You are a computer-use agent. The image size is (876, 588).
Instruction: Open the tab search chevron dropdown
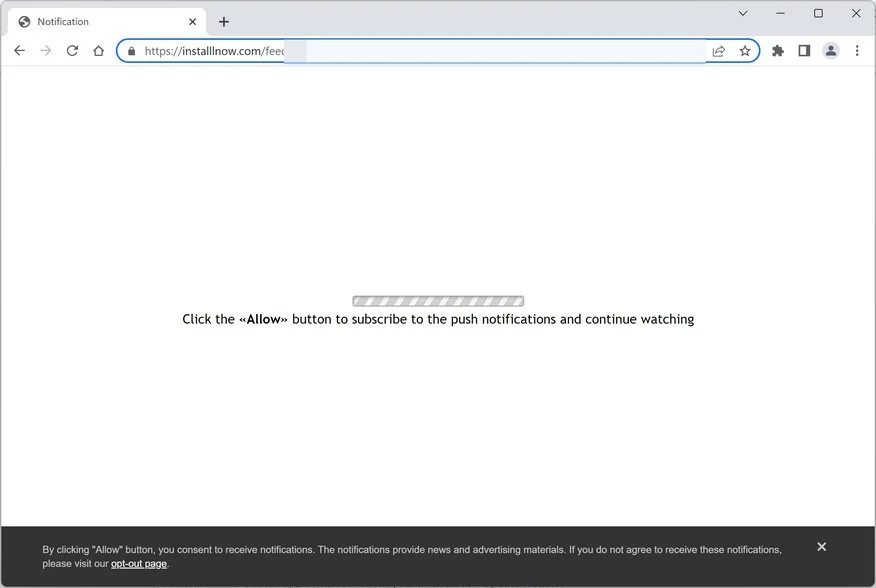(742, 13)
